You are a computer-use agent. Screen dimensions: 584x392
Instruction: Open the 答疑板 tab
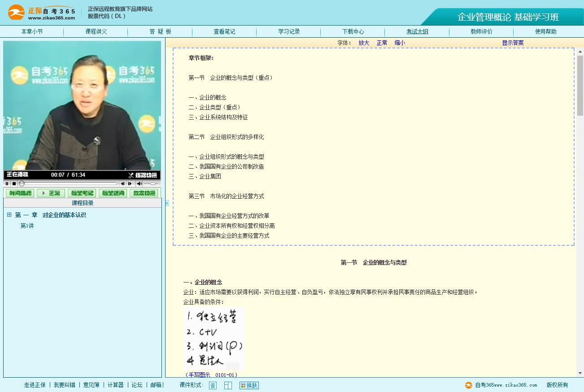pos(160,31)
